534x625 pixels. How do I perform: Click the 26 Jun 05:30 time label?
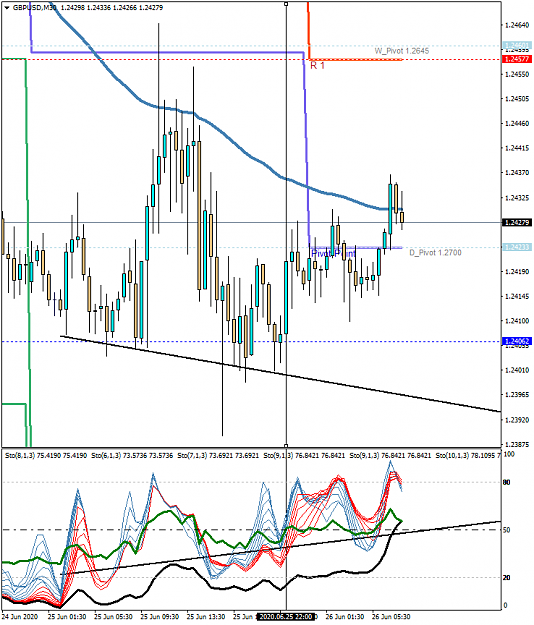point(391,617)
